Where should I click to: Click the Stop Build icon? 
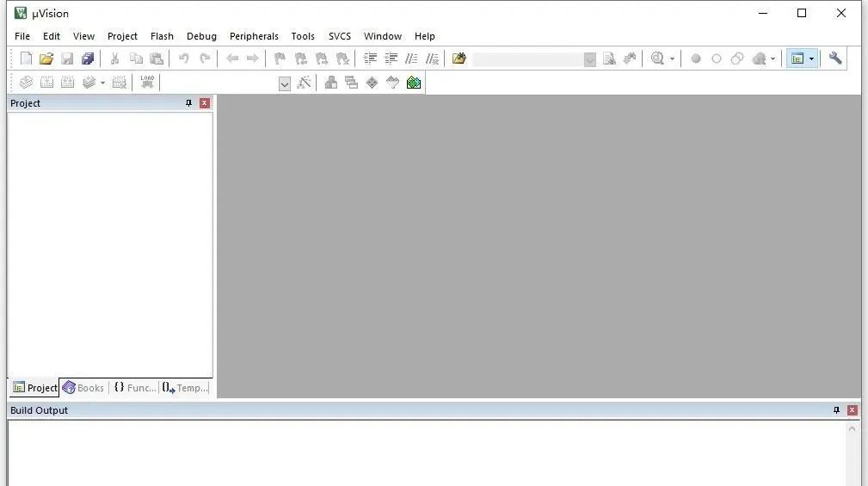[x=119, y=83]
